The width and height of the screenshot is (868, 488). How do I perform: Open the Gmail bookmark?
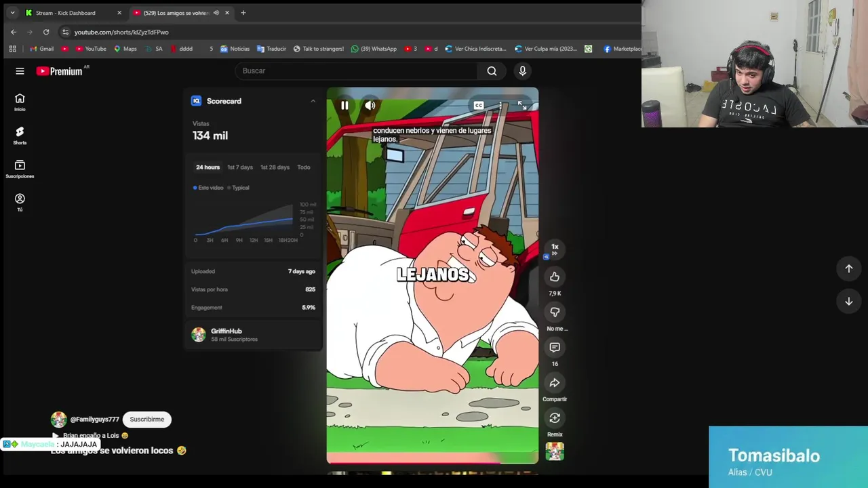[42, 49]
